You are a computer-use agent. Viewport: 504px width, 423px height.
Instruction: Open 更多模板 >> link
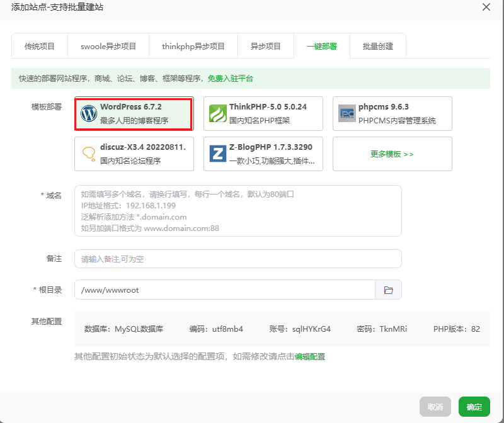(392, 154)
